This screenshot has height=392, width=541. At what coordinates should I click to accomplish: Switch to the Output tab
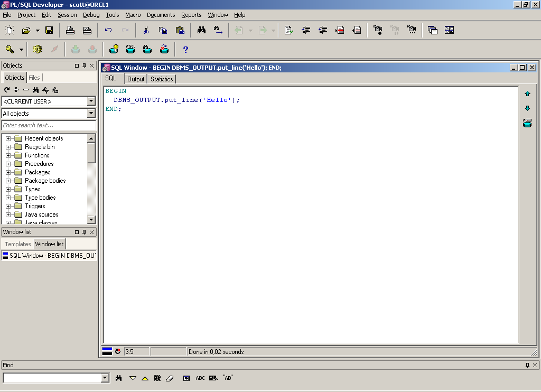136,79
